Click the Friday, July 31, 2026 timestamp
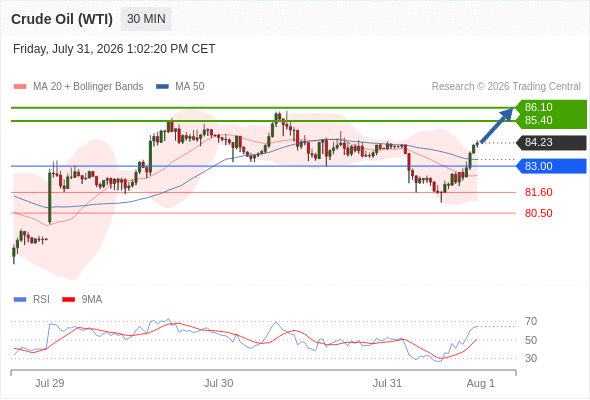This screenshot has width=590, height=400. coord(114,49)
